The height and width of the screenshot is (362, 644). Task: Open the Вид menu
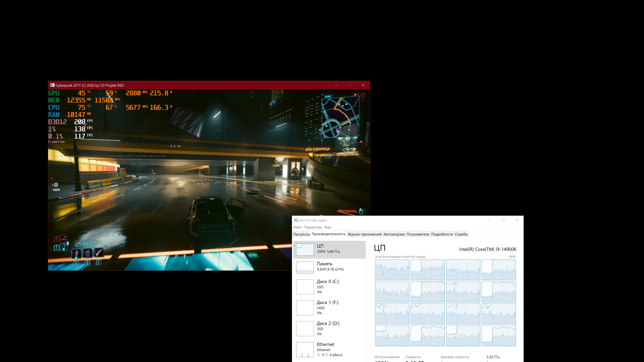tap(328, 227)
